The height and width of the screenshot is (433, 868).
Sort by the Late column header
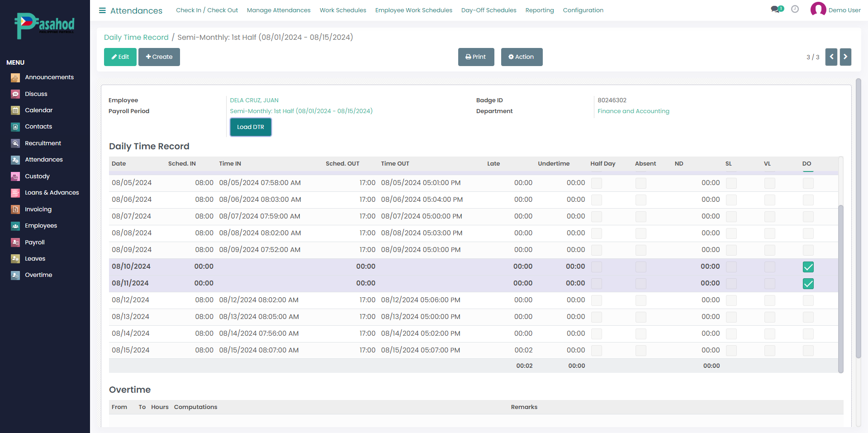click(493, 164)
